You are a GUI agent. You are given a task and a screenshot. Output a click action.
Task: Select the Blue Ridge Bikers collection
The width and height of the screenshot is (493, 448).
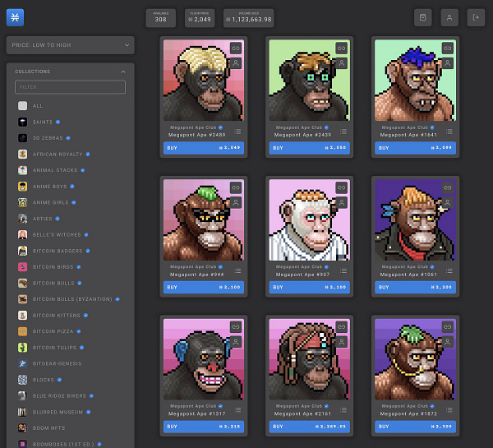point(56,395)
